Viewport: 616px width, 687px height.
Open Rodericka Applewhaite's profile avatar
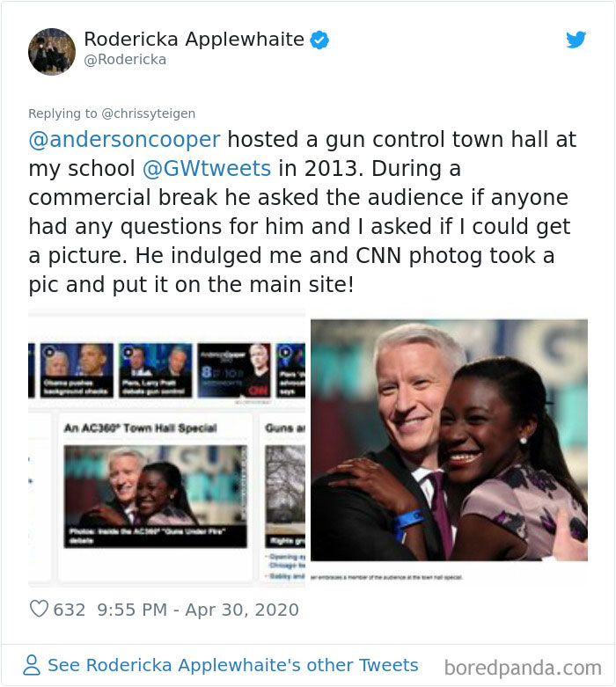coord(52,52)
